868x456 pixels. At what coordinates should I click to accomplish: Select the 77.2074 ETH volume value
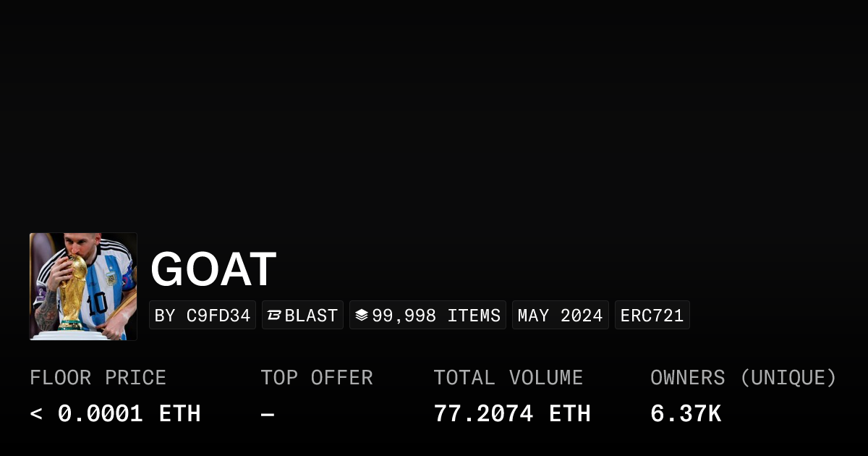tap(511, 414)
